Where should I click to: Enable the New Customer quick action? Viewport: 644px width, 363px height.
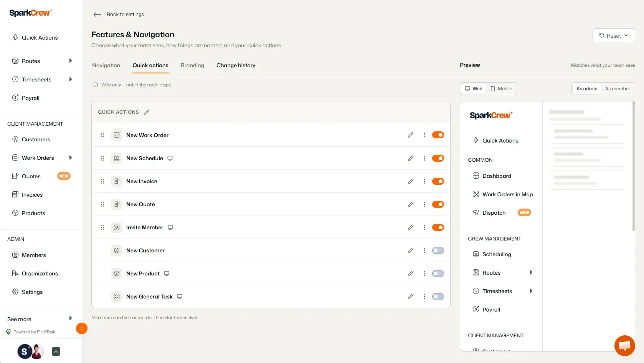tap(438, 250)
